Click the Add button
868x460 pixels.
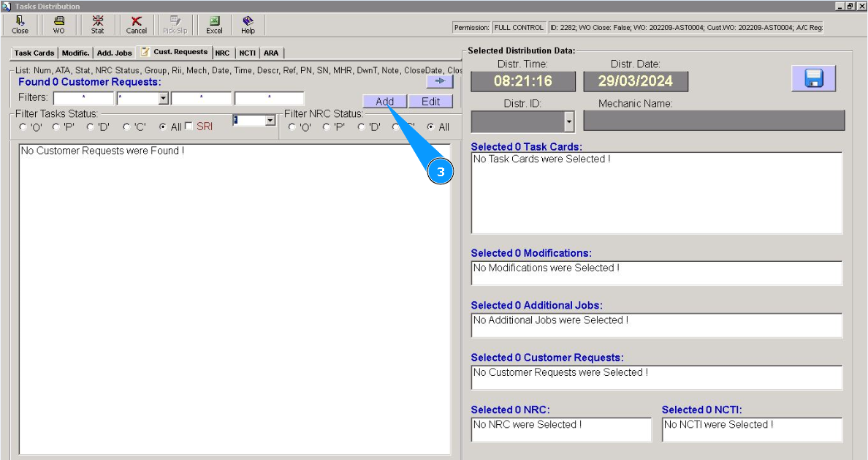pos(385,102)
